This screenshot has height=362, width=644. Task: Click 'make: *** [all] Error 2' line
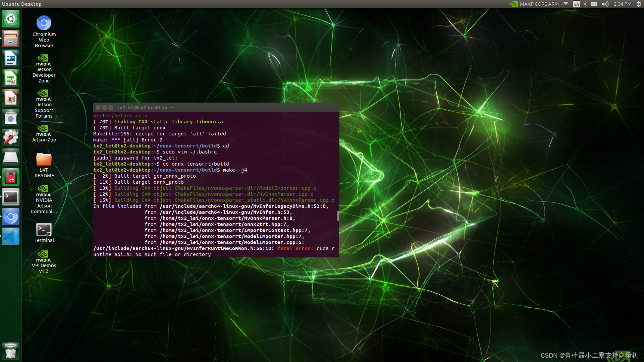[128, 140]
